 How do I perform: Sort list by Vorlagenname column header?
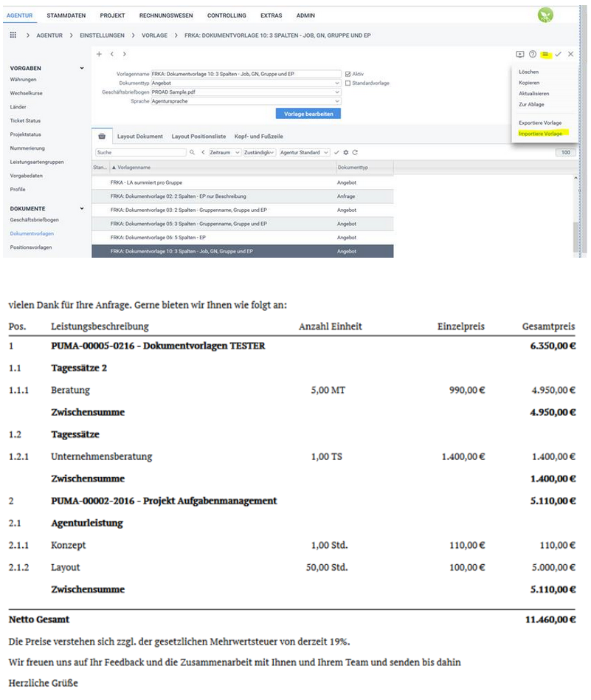134,168
